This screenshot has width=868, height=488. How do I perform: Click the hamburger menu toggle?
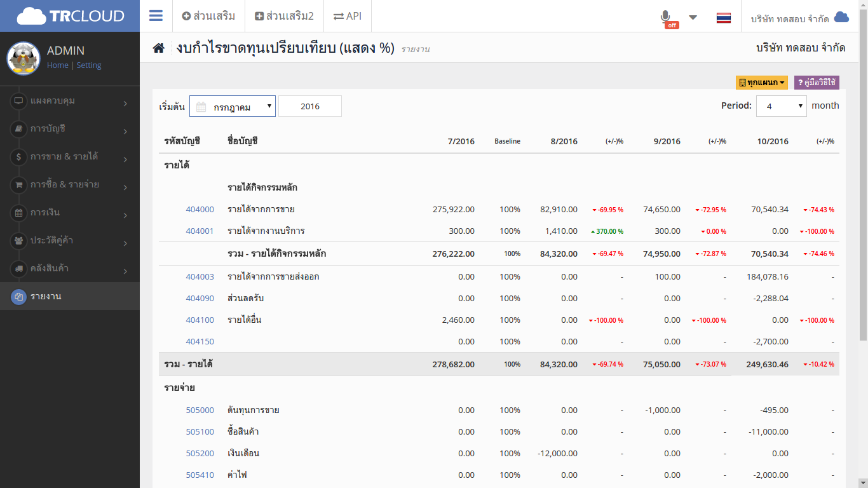156,16
